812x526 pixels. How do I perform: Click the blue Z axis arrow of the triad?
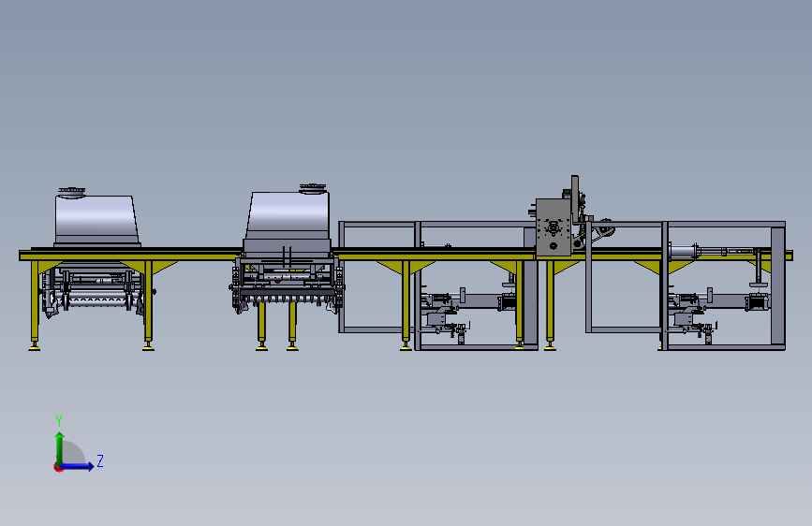(x=78, y=466)
